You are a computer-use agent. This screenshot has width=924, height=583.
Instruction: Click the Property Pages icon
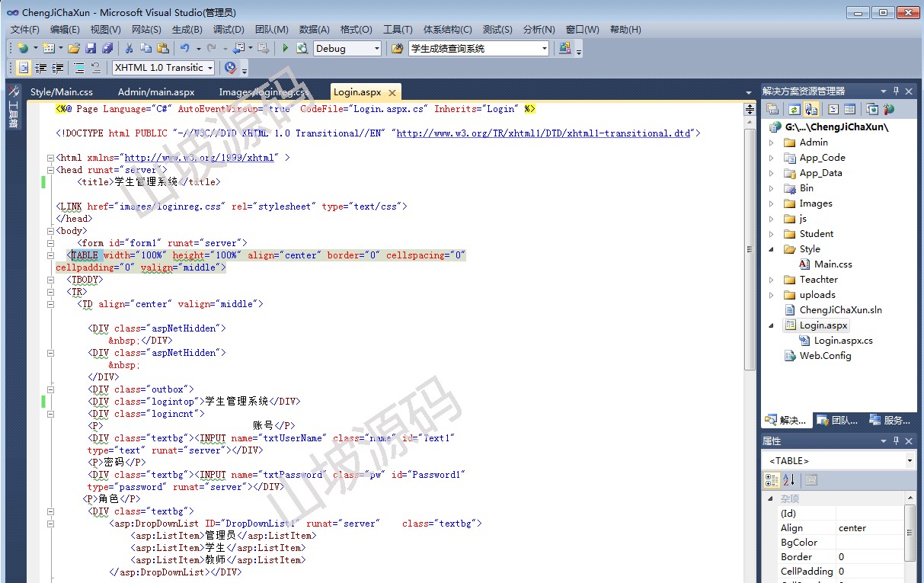[811, 480]
